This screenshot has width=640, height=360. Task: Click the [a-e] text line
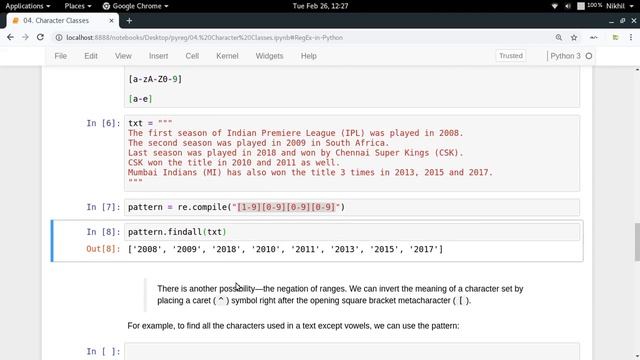(x=140, y=99)
